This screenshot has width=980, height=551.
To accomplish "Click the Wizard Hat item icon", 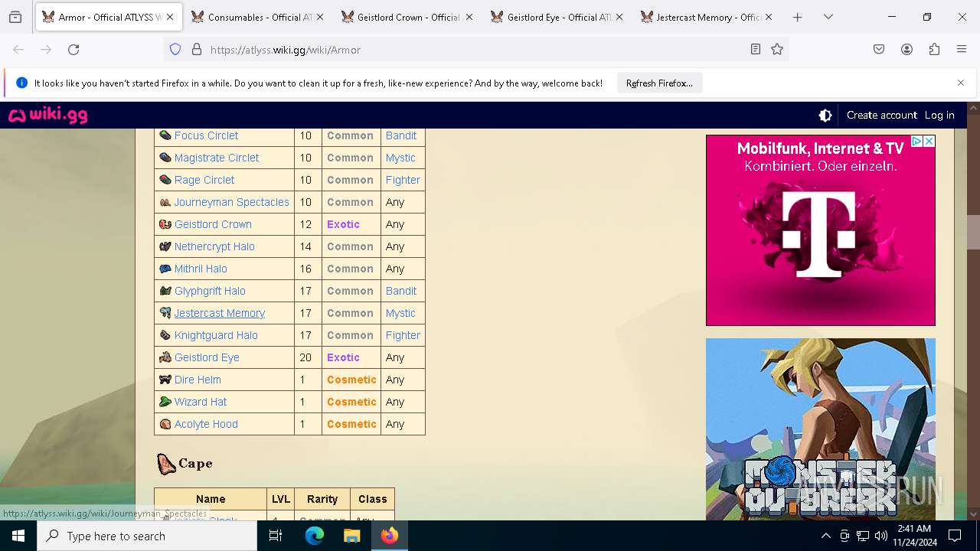I will (165, 402).
